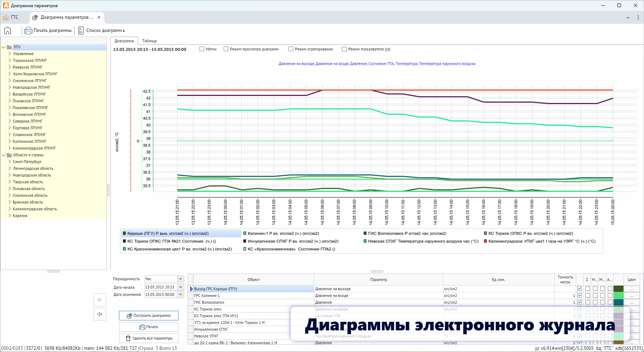
Task: Expand the Санкт-Петербург node
Action: pyautogui.click(x=10, y=162)
